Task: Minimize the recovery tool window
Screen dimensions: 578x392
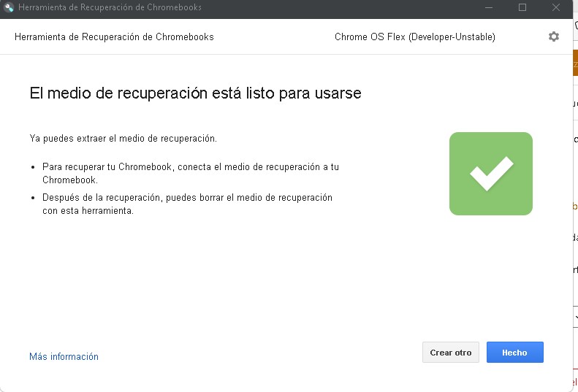Action: [x=487, y=7]
